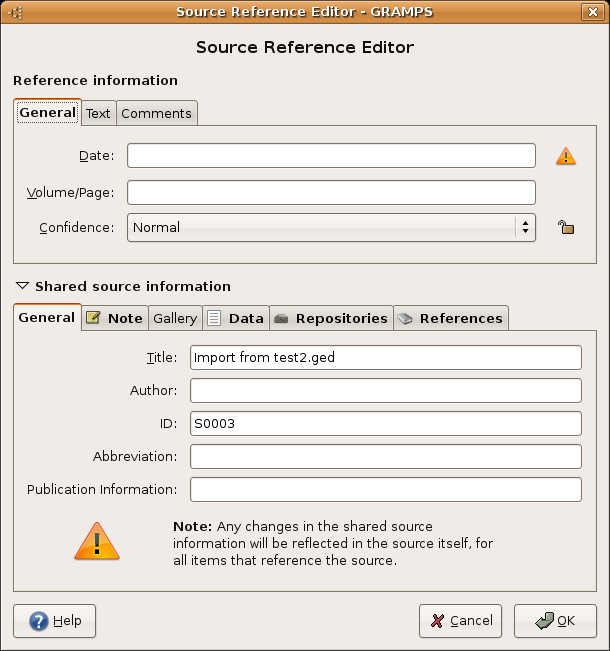Click the Help button
This screenshot has height=651, width=610.
55,621
